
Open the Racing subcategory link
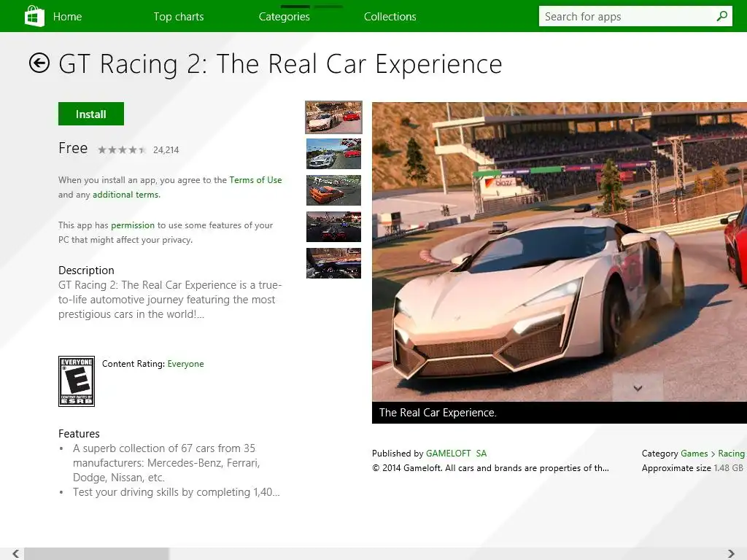pos(731,454)
